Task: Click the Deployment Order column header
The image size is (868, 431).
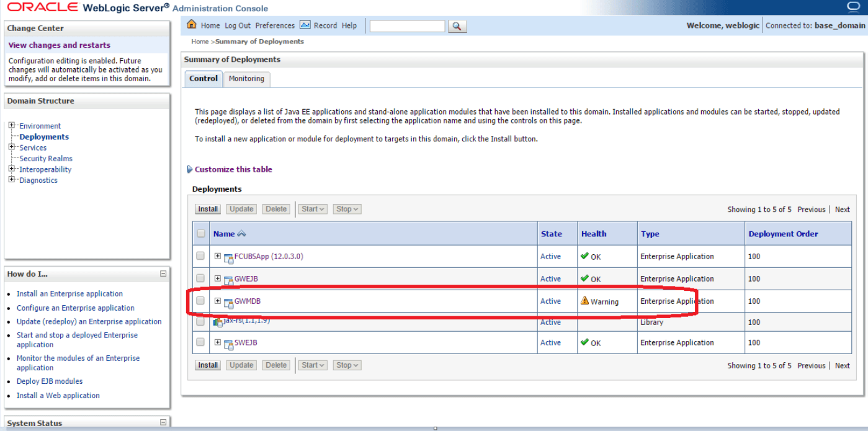Action: tap(783, 234)
